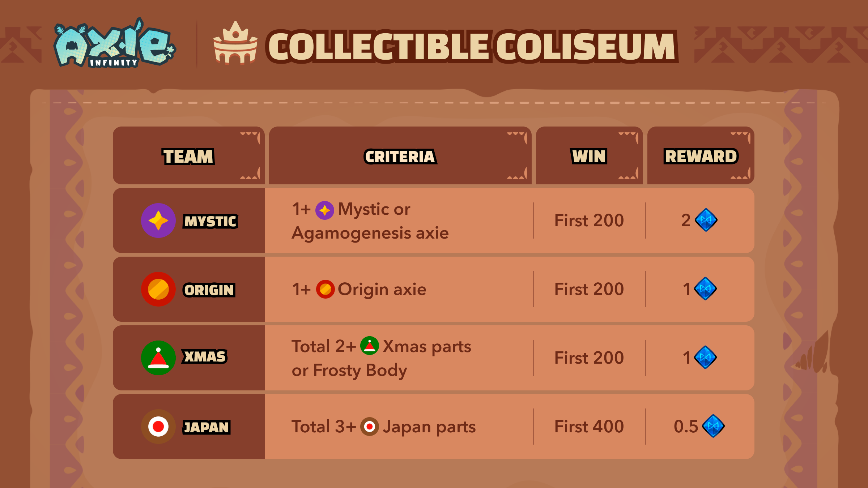This screenshot has width=868, height=488.
Task: Click the small Mystic icon in criteria
Action: click(x=325, y=210)
